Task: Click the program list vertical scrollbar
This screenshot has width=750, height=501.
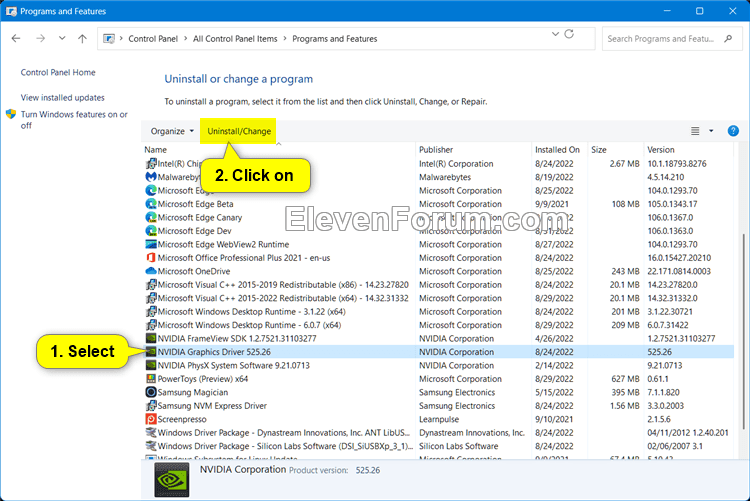Action: 744,330
